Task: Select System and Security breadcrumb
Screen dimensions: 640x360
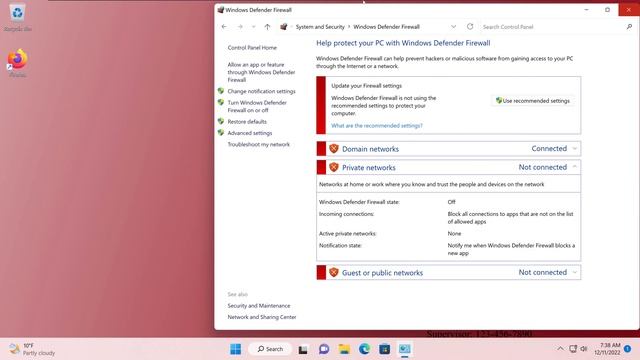Action: pyautogui.click(x=320, y=27)
